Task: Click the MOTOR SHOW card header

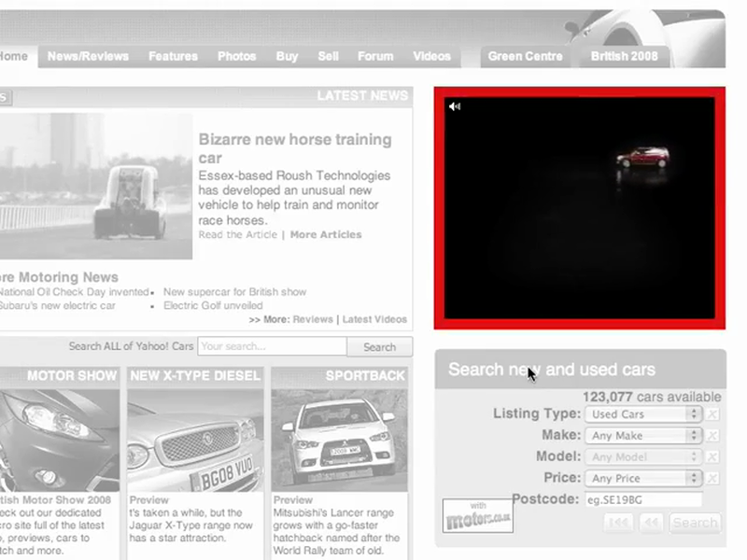Action: point(60,376)
